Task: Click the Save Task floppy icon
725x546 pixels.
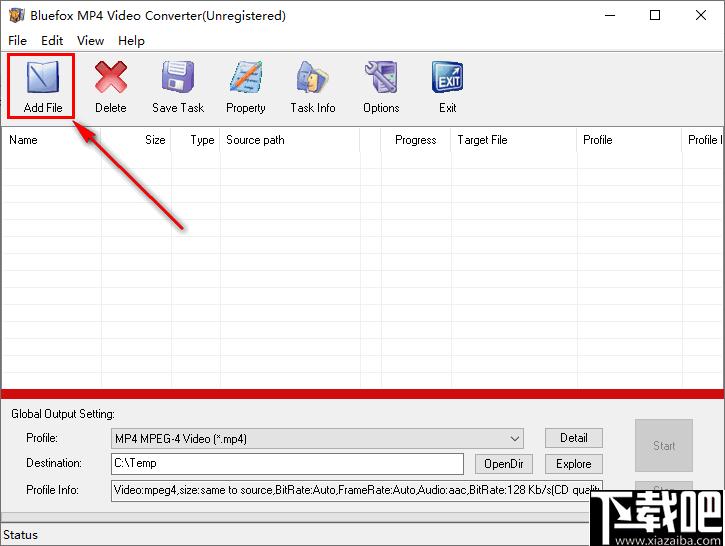Action: tap(178, 78)
